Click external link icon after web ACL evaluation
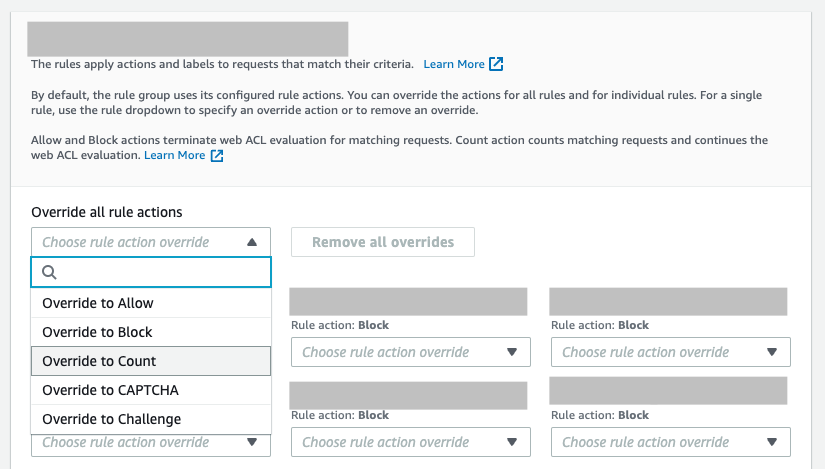825x469 pixels. 216,156
